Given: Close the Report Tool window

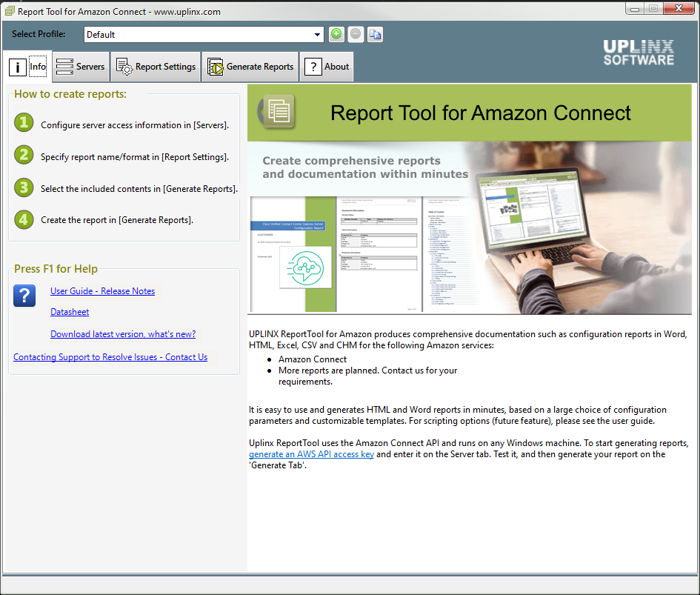Looking at the screenshot, I should [679, 8].
